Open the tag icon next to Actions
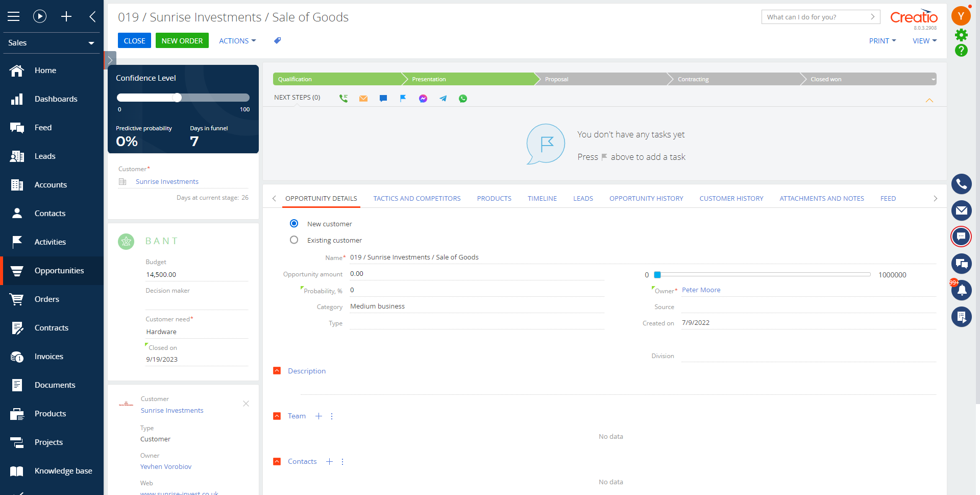 pos(277,41)
